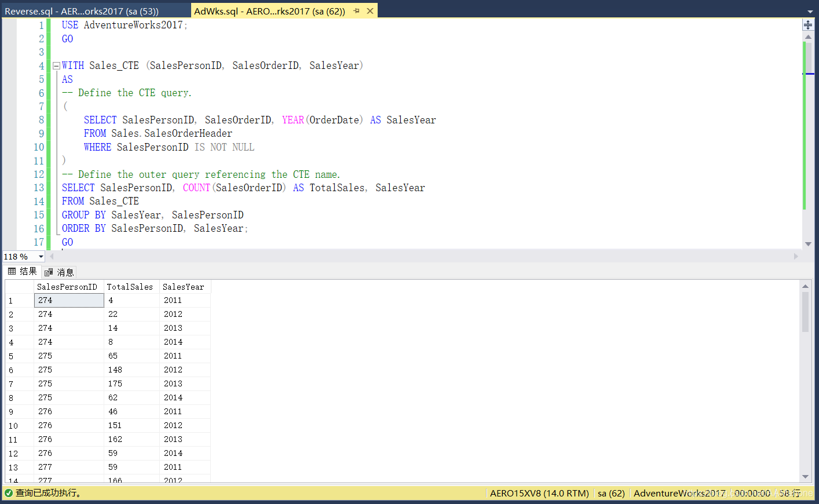Click the YEAR function on line 8
The height and width of the screenshot is (504, 819).
point(293,120)
